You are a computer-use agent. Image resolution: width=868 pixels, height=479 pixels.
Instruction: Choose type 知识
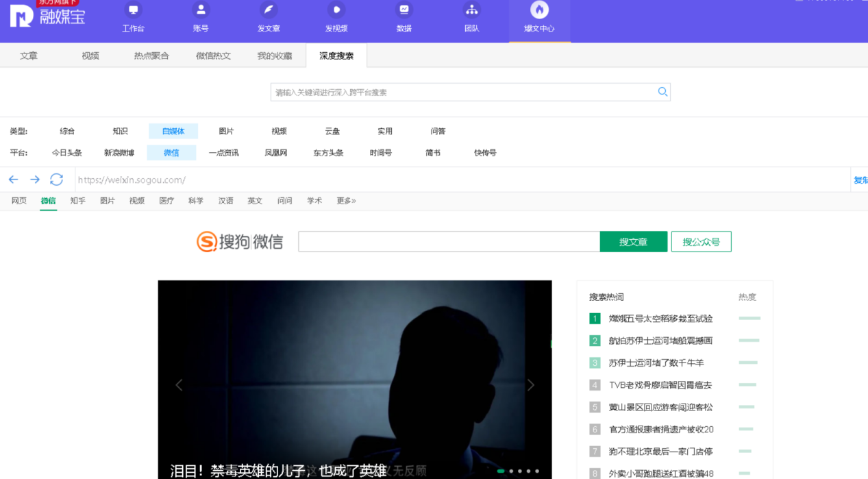click(120, 132)
